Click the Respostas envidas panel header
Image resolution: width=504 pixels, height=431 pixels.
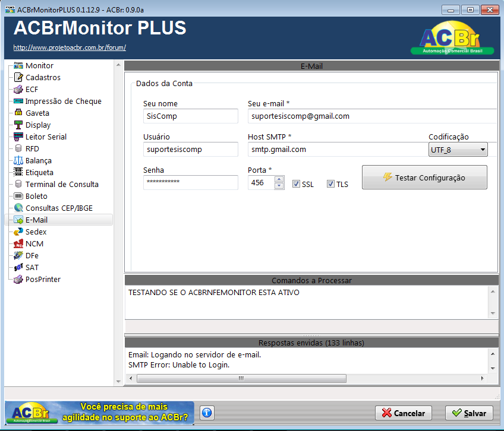tap(311, 343)
